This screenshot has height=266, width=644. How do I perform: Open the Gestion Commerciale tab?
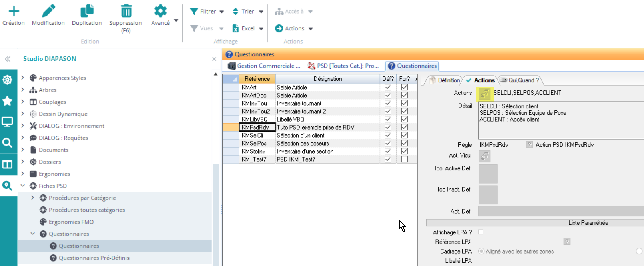click(x=264, y=66)
